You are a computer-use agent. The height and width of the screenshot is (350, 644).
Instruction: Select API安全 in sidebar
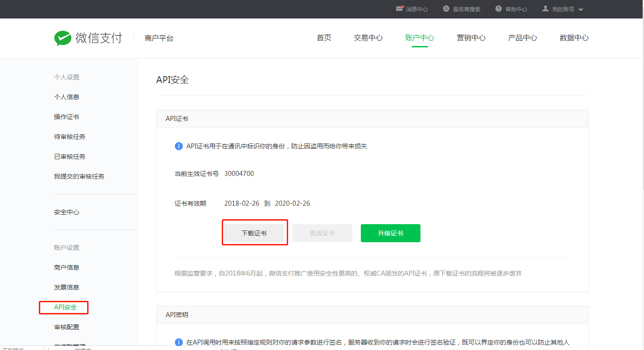pyautogui.click(x=65, y=307)
